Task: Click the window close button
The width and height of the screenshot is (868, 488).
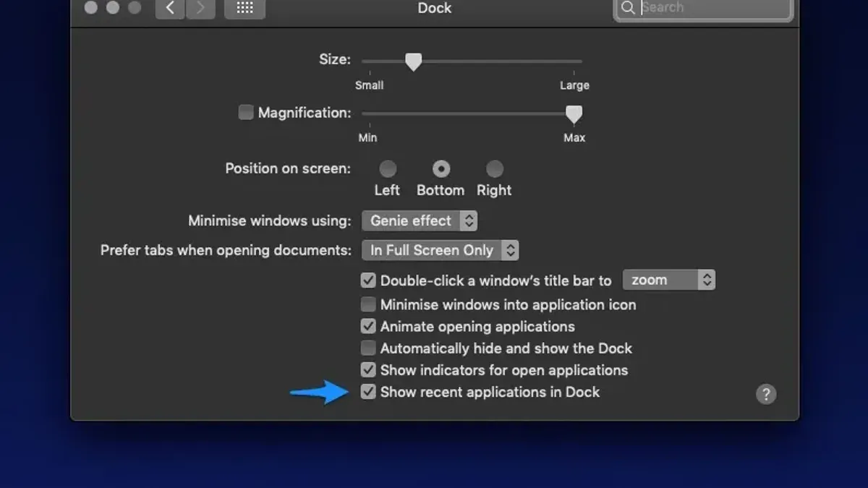Action: tap(90, 8)
